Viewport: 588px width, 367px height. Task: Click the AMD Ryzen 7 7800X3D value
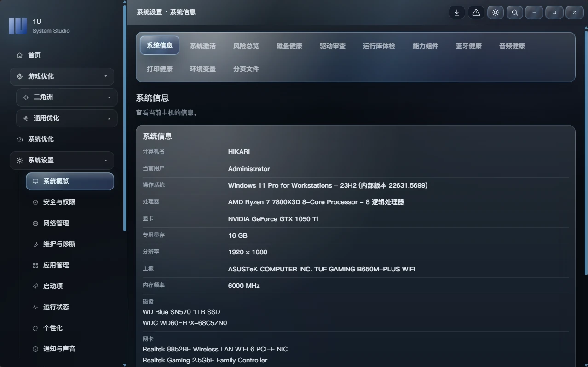pyautogui.click(x=316, y=202)
